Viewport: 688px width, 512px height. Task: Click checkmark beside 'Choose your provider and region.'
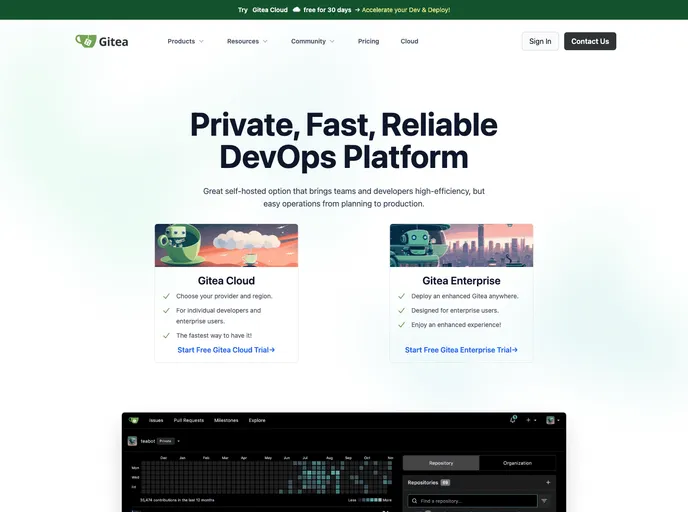166,296
